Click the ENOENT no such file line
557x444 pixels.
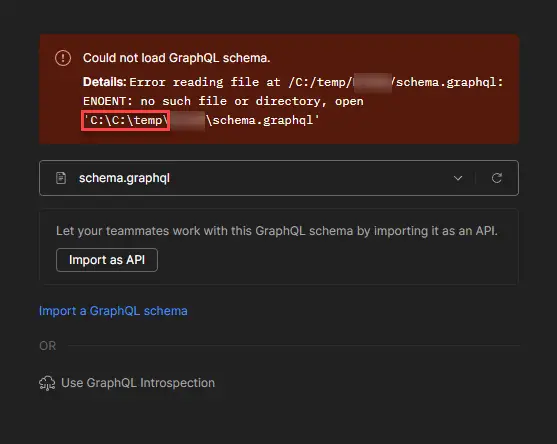223,101
